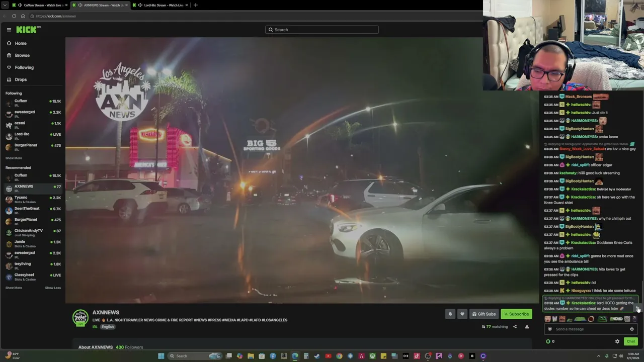Expand Following list with Show More
The height and width of the screenshot is (362, 644).
point(14,158)
